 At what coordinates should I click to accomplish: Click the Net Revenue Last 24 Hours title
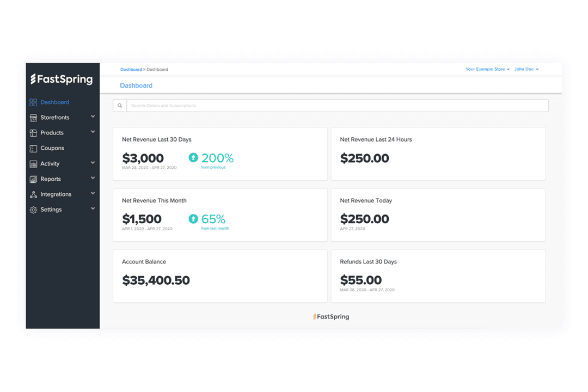(x=376, y=139)
